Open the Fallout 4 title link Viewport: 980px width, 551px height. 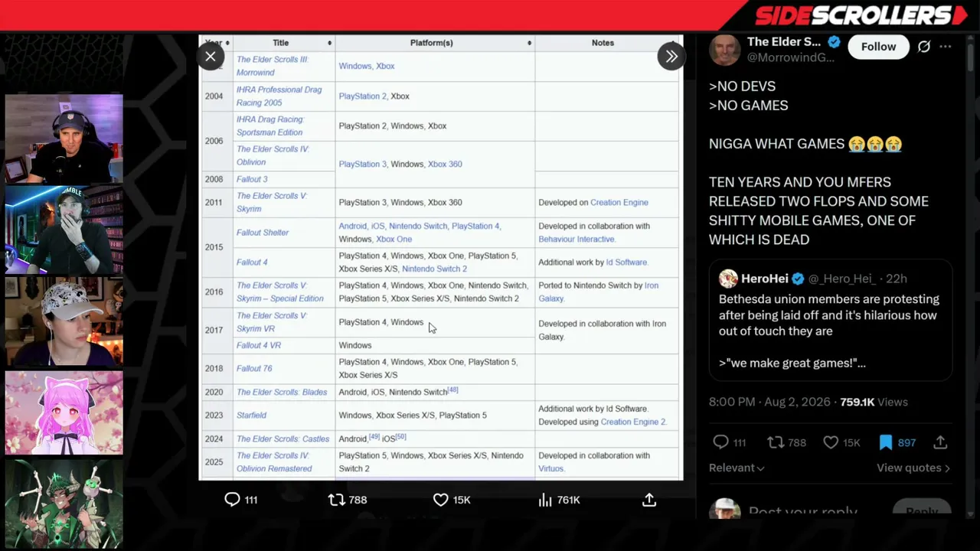tap(252, 262)
